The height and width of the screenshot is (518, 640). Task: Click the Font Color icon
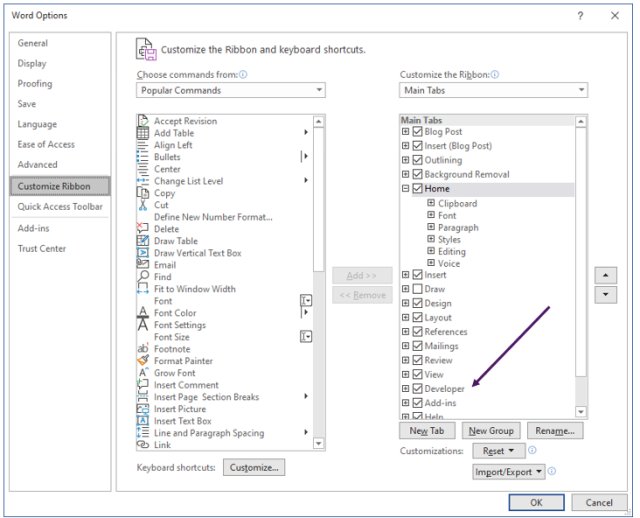[x=143, y=313]
